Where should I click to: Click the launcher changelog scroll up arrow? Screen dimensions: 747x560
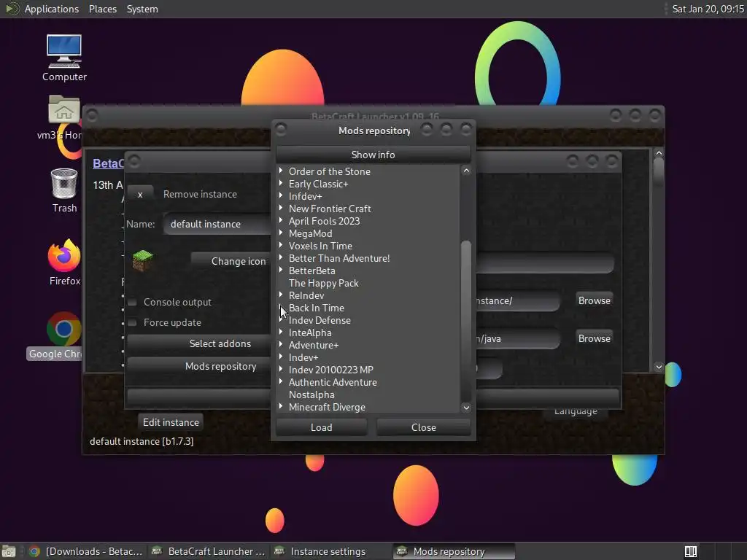click(x=659, y=153)
